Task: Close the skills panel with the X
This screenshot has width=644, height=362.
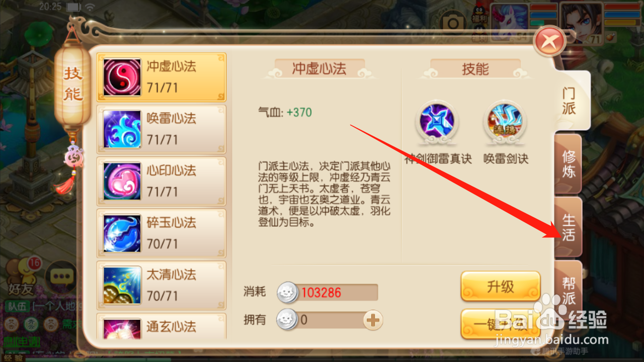Action: click(550, 41)
